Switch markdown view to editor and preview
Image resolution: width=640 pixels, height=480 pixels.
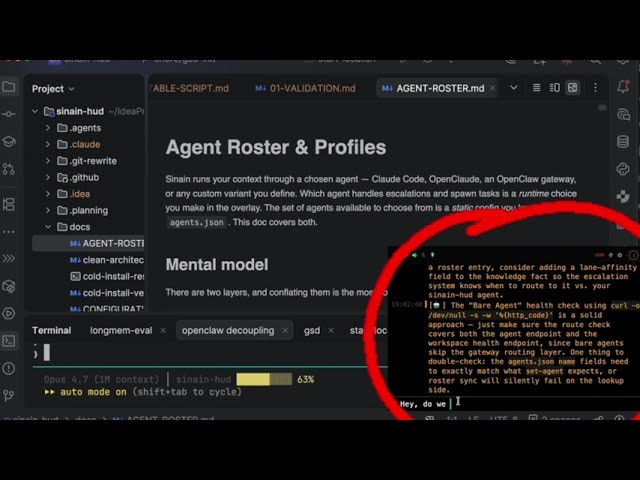tap(554, 88)
